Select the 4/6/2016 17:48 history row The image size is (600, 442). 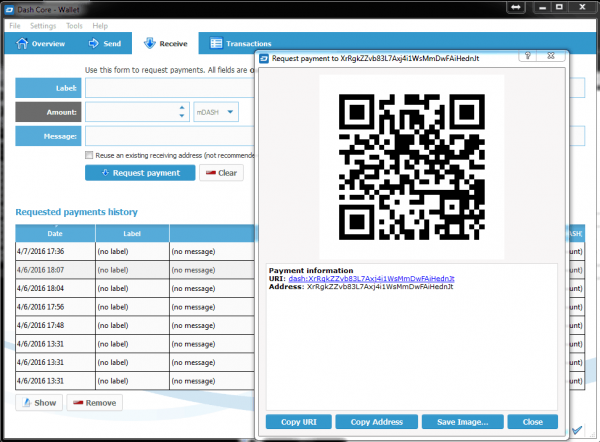(x=135, y=325)
